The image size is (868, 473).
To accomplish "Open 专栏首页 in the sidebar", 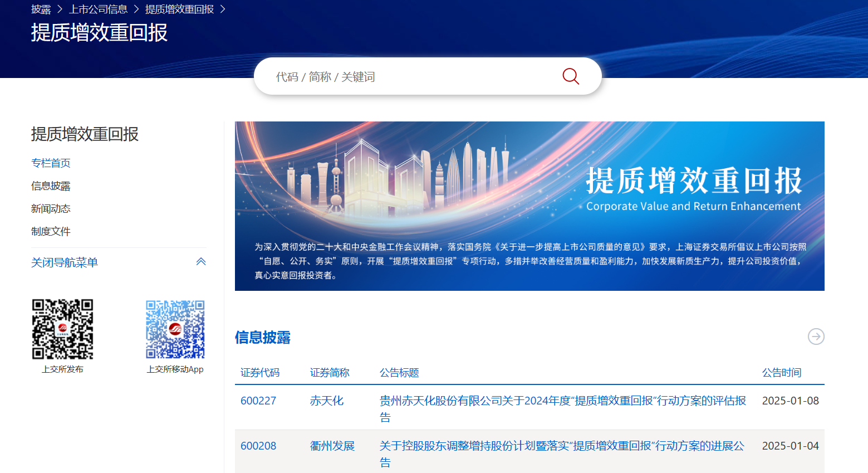I will pos(51,163).
